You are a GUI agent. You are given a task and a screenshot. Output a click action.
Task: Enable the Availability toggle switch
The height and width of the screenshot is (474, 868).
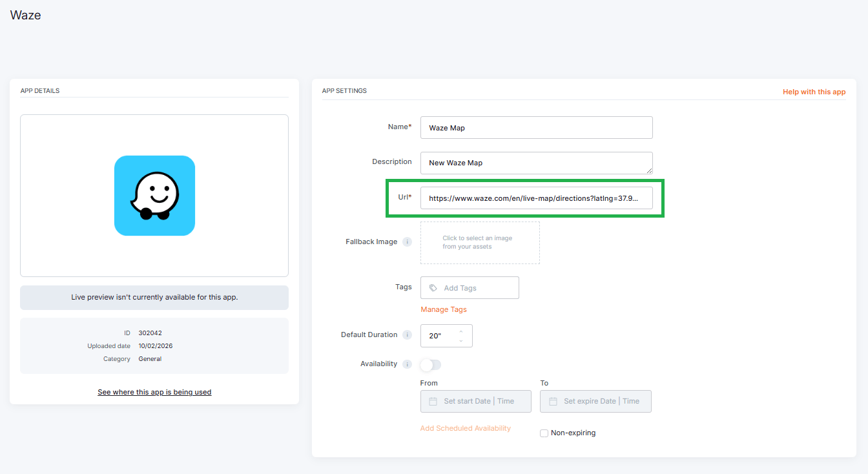(430, 365)
